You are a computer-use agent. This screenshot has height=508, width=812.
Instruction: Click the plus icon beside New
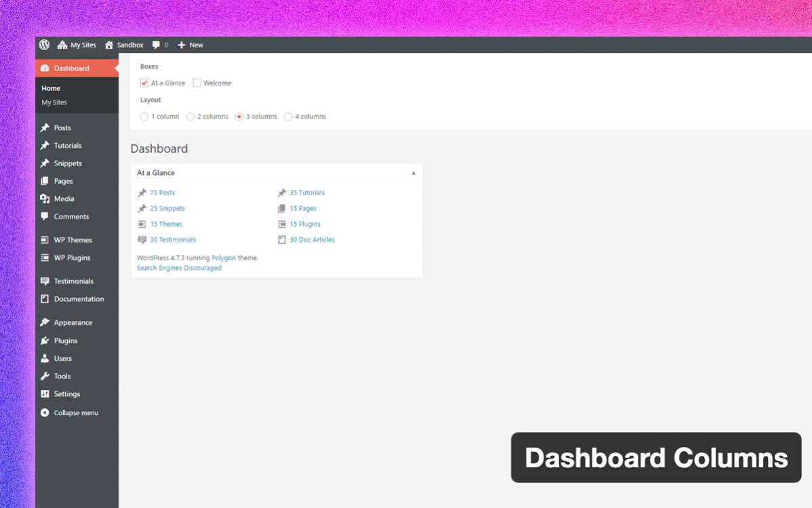181,45
